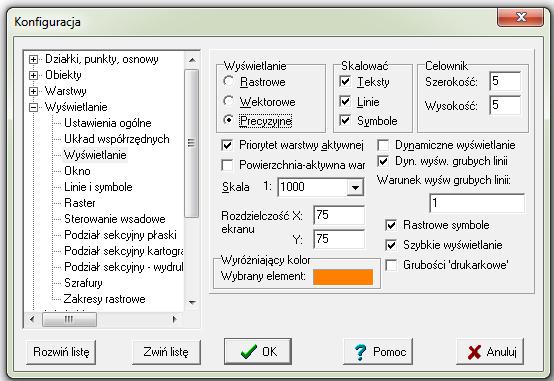
Task: Pick the orange Wybrany element color
Action: 343,277
